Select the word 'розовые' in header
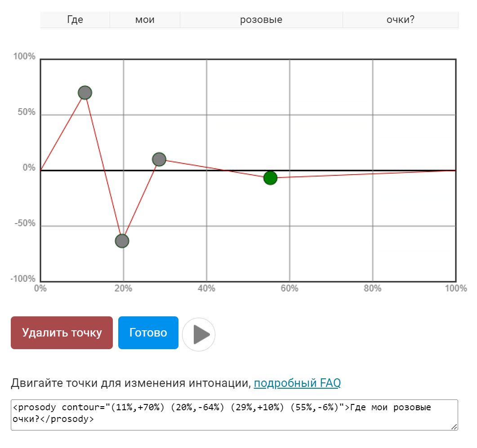477x448 pixels. (x=261, y=20)
